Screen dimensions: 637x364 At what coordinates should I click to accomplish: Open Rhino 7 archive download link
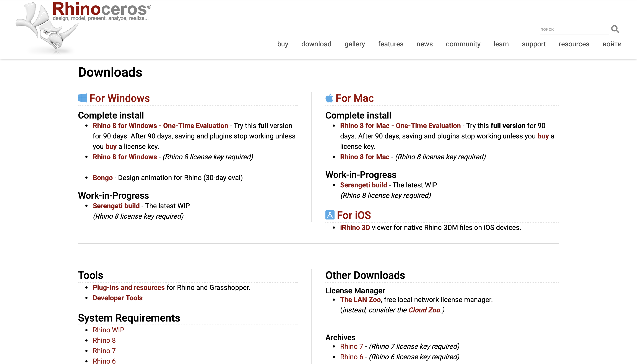(x=351, y=346)
